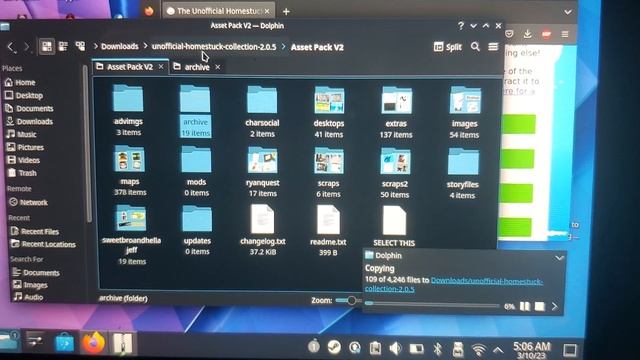This screenshot has width=640, height=360.
Task: Switch to Compact view mode
Action: coord(63,46)
